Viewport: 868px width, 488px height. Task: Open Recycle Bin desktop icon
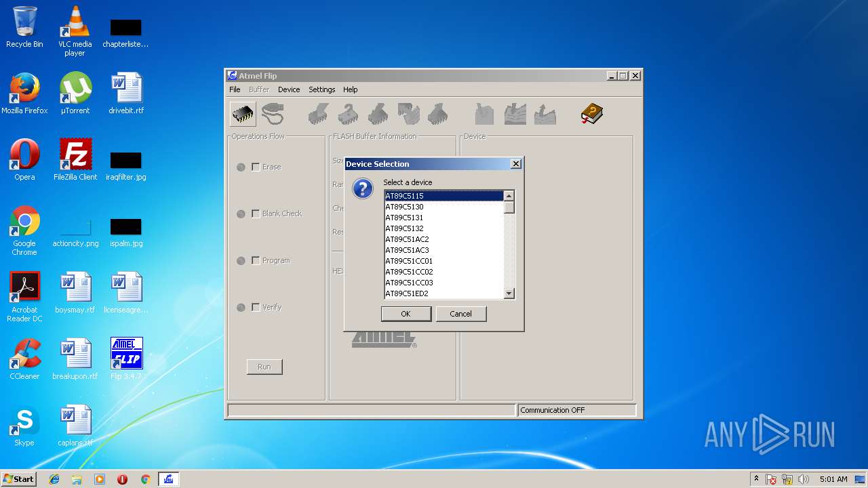pos(24,27)
